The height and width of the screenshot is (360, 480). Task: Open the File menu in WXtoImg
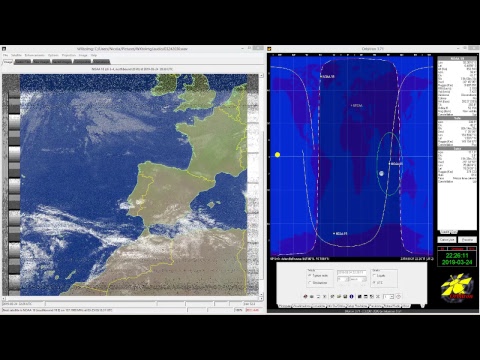pos(5,55)
